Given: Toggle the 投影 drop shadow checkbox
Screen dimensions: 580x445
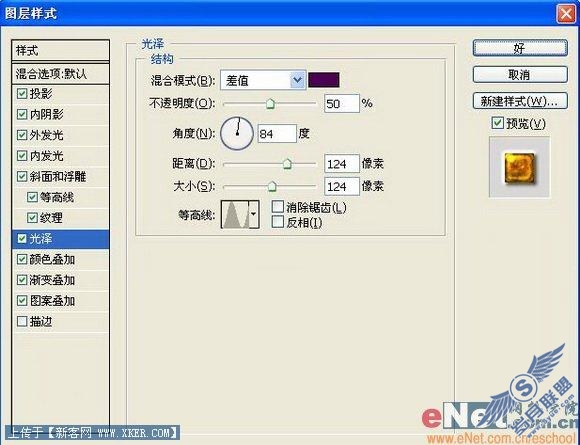Looking at the screenshot, I should click(x=22, y=94).
